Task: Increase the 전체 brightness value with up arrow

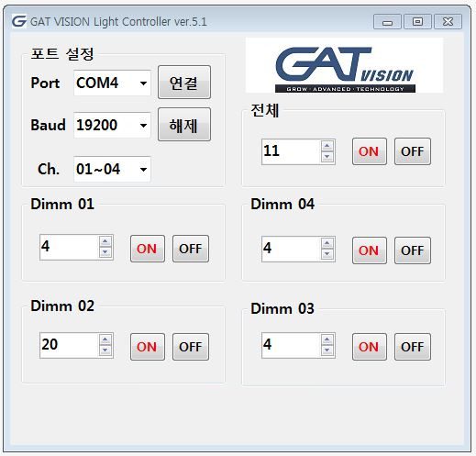Action: [x=327, y=146]
